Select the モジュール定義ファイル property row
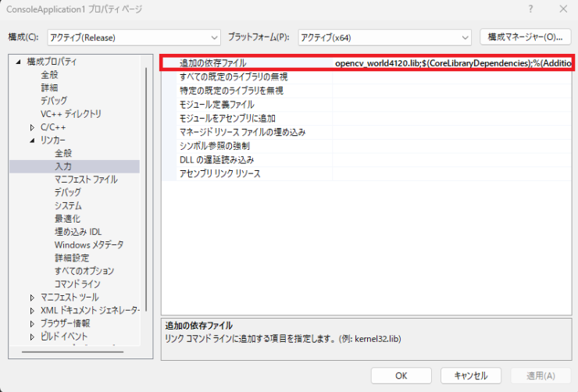This screenshot has height=392, width=578. (216, 105)
